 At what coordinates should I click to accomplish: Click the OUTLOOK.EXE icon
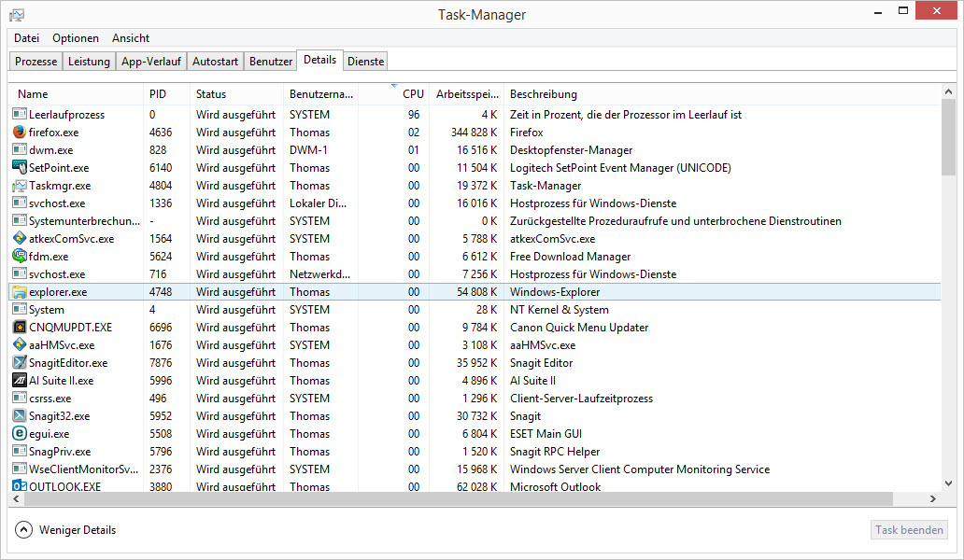coord(19,485)
